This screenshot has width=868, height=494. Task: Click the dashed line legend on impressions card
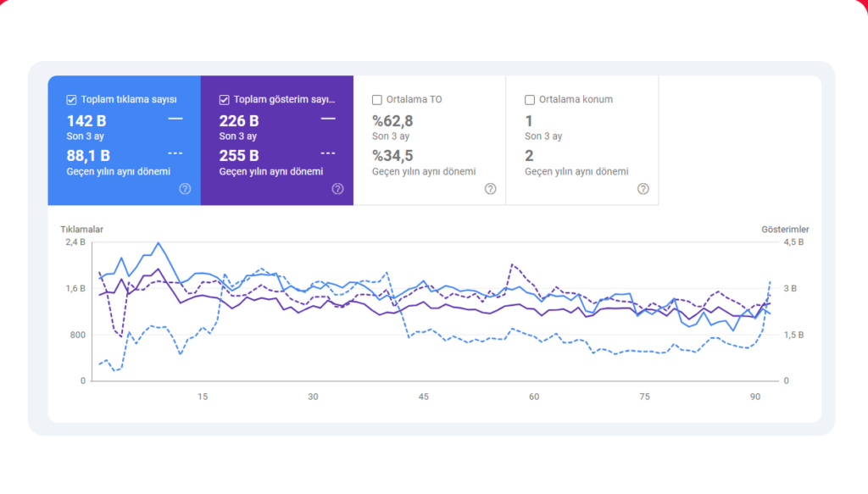[x=328, y=153]
